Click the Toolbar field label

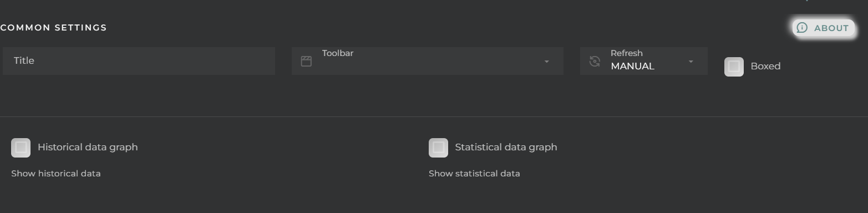pos(338,53)
